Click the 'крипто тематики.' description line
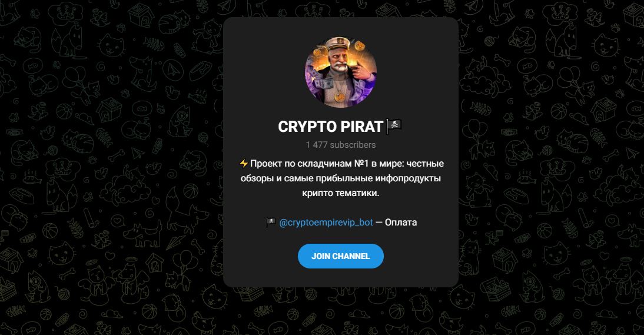This screenshot has width=644, height=335. point(340,193)
